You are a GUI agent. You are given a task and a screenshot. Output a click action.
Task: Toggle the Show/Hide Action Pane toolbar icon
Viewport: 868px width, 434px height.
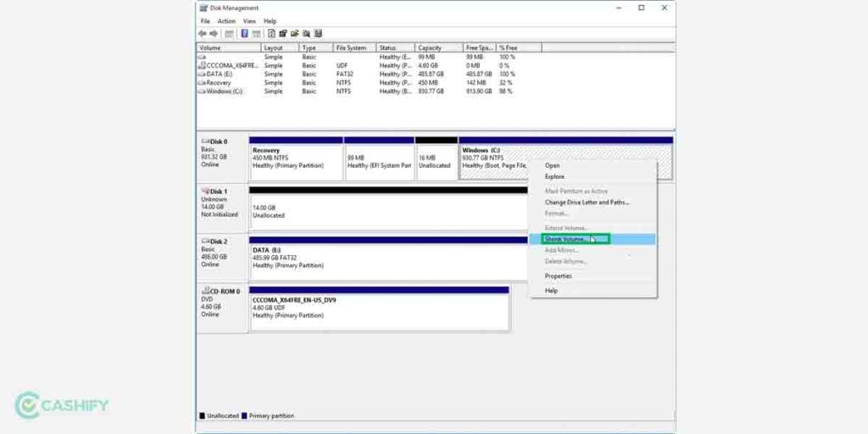[256, 34]
